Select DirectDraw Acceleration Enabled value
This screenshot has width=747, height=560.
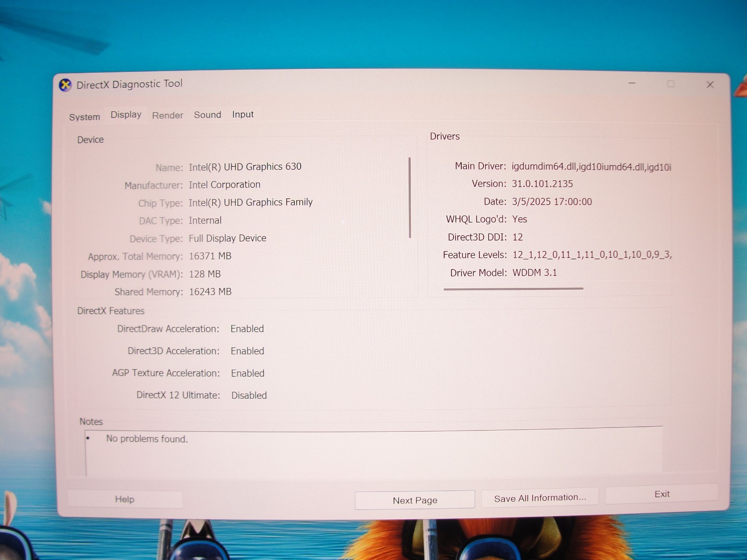(247, 329)
